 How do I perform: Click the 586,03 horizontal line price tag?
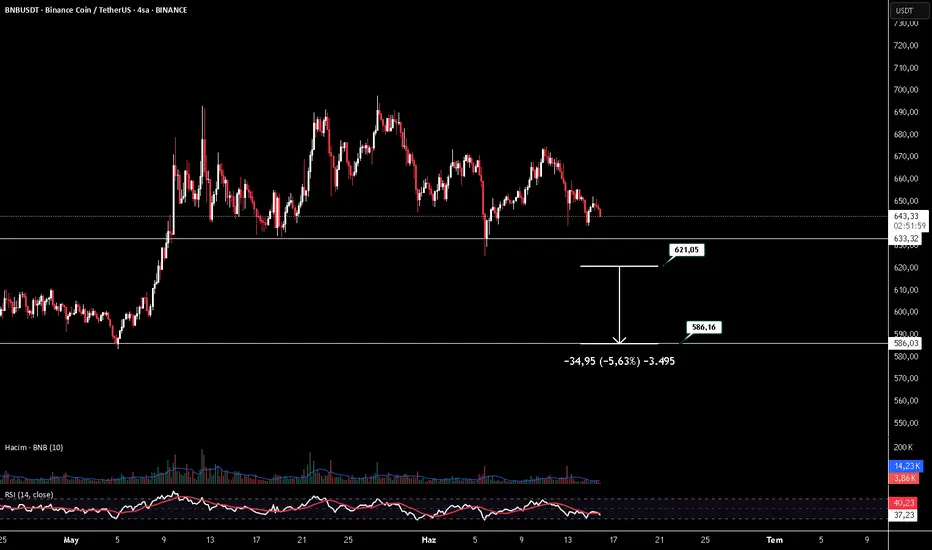click(905, 343)
